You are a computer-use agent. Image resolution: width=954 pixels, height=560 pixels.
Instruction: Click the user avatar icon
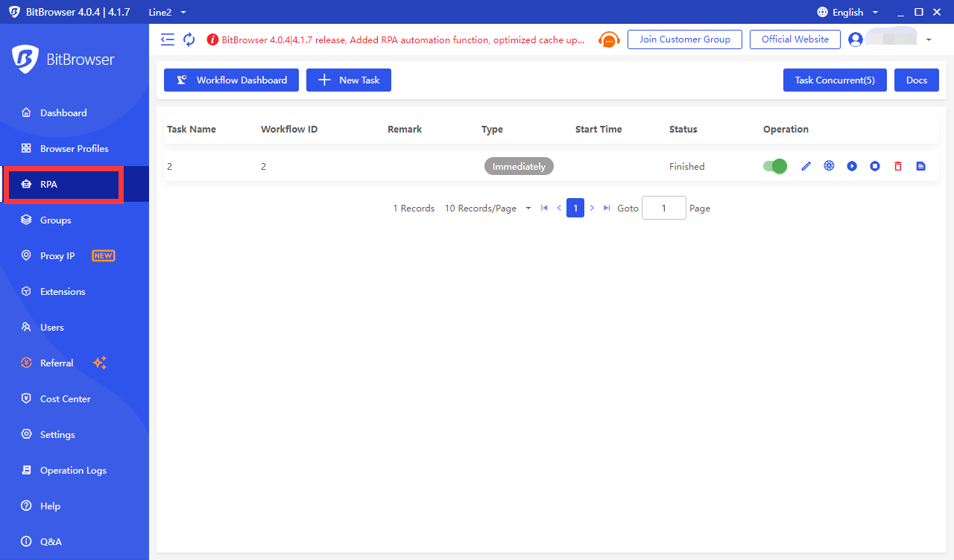point(856,39)
